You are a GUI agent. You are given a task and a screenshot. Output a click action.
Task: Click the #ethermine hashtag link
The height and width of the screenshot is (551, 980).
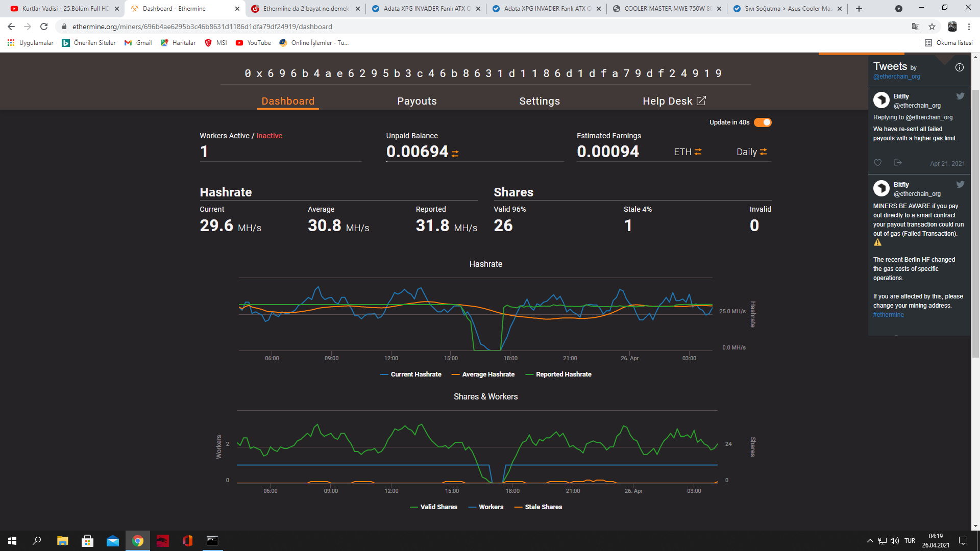point(888,315)
